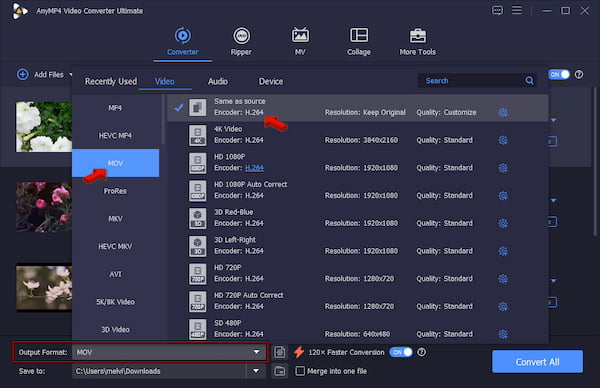Toggle 120× Faster Conversion switch
Viewport: 600px width, 388px height.
tap(401, 352)
